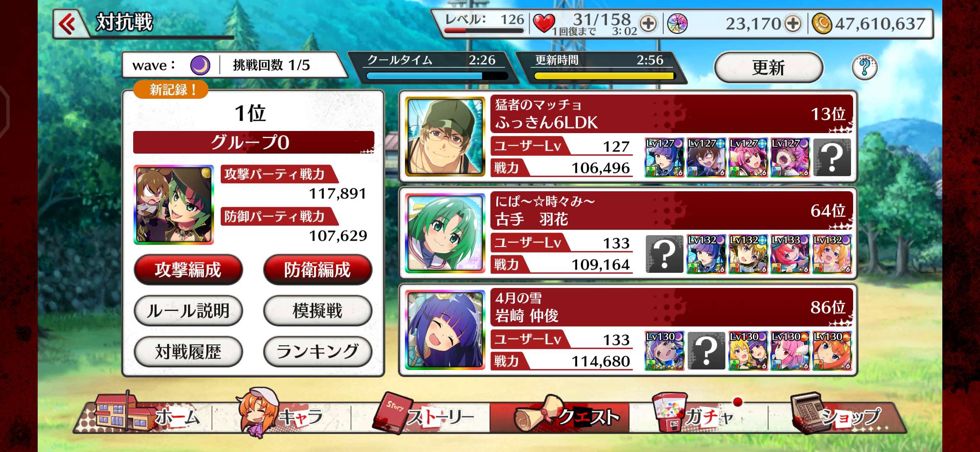
Task: Tap the red back arrow icon
Action: (x=67, y=23)
